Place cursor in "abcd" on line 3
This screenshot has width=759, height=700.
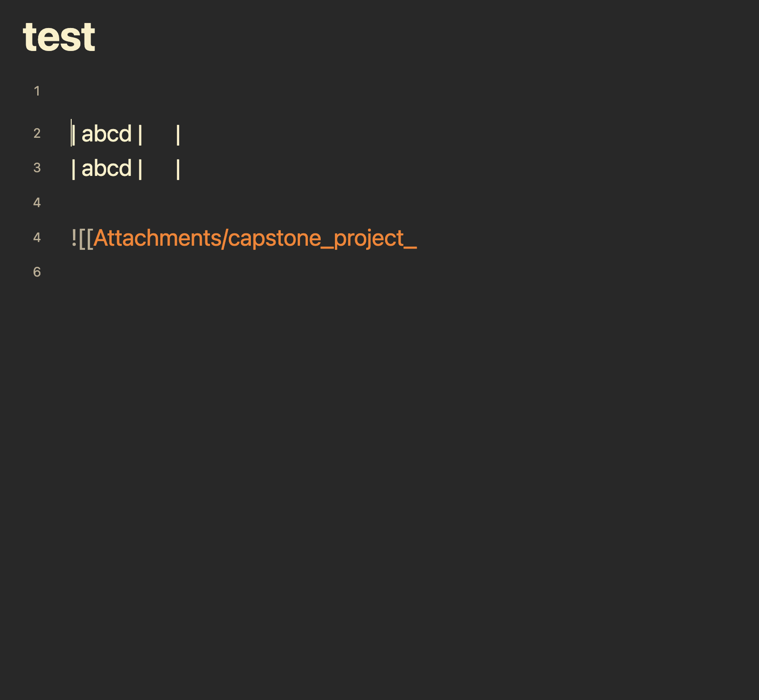pyautogui.click(x=107, y=169)
